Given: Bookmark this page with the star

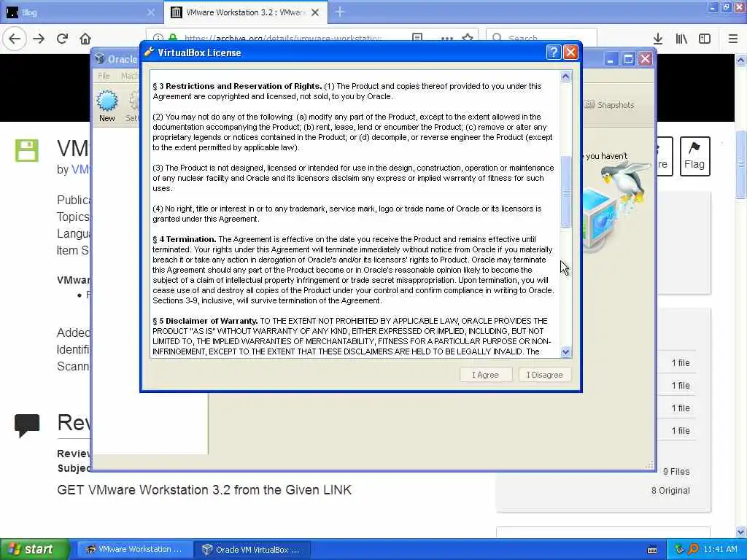Looking at the screenshot, I should tap(468, 38).
